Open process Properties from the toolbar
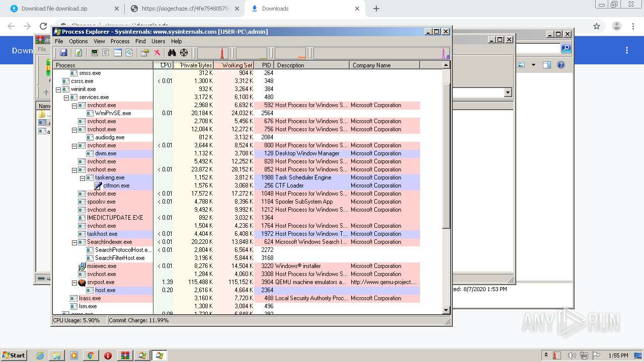 point(145,53)
